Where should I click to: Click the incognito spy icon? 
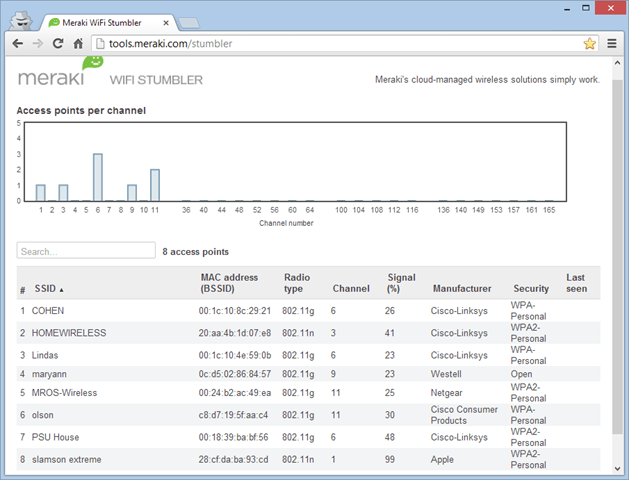coord(21,20)
